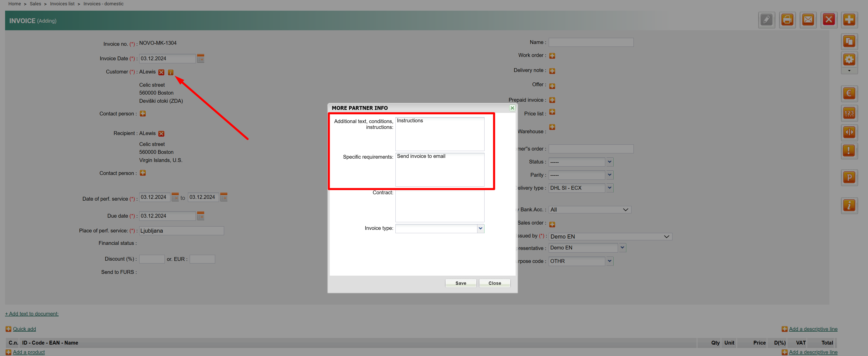
Task: Click the print invoice icon
Action: (787, 20)
